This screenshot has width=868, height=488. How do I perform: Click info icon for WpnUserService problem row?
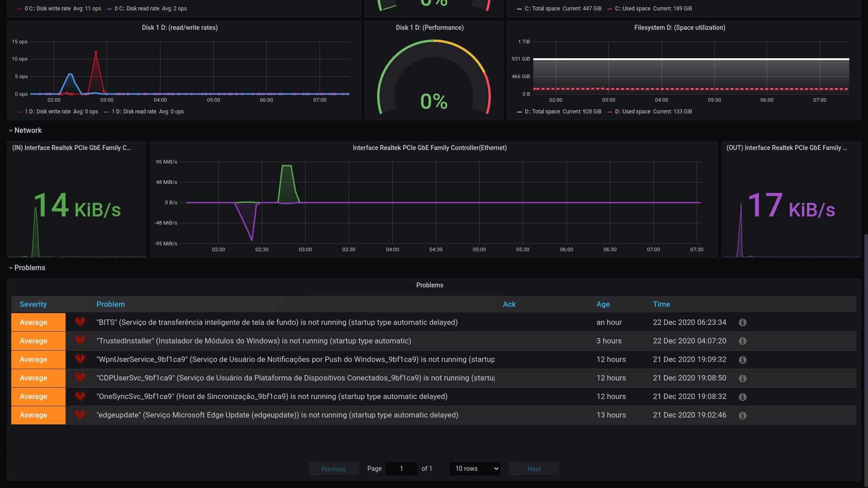point(742,360)
